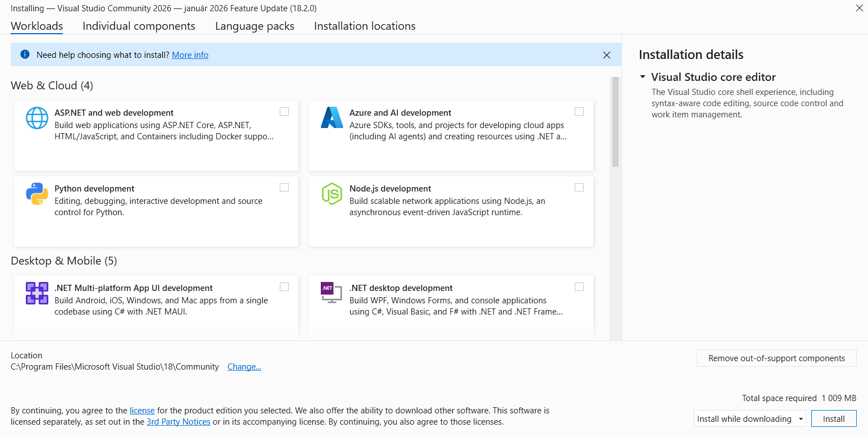Click Change to modify install location
Screen dimensions: 868x437
pos(244,366)
